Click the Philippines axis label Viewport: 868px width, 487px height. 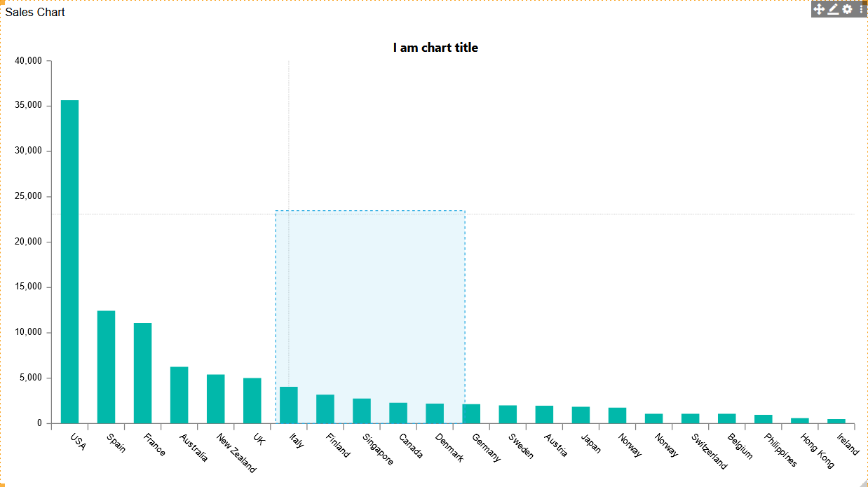[x=781, y=450]
